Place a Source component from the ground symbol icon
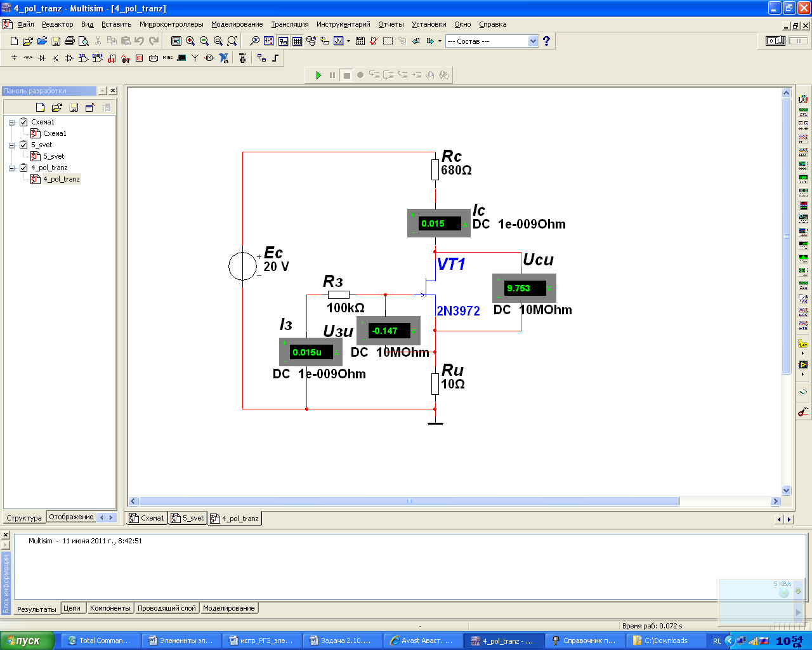Image resolution: width=812 pixels, height=650 pixels. (14, 58)
